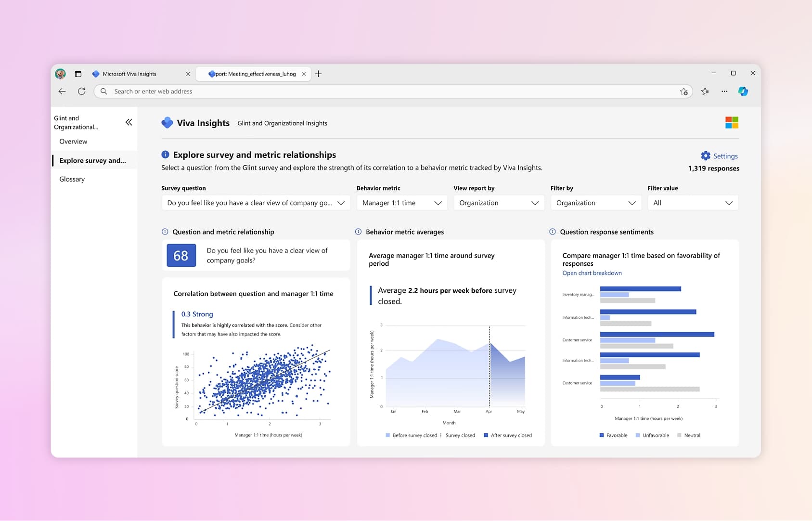812x521 pixels.
Task: Click the Settings gear icon
Action: pos(706,156)
